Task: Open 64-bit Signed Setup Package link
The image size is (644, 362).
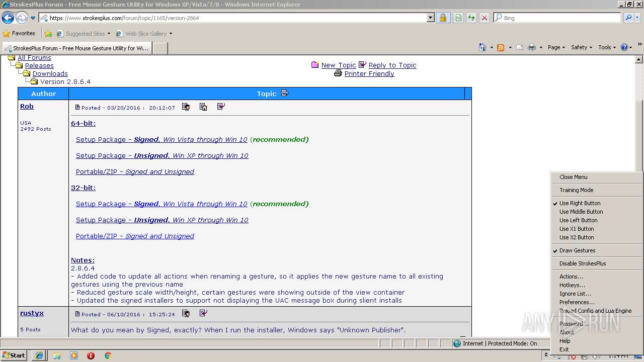Action: tap(162, 139)
